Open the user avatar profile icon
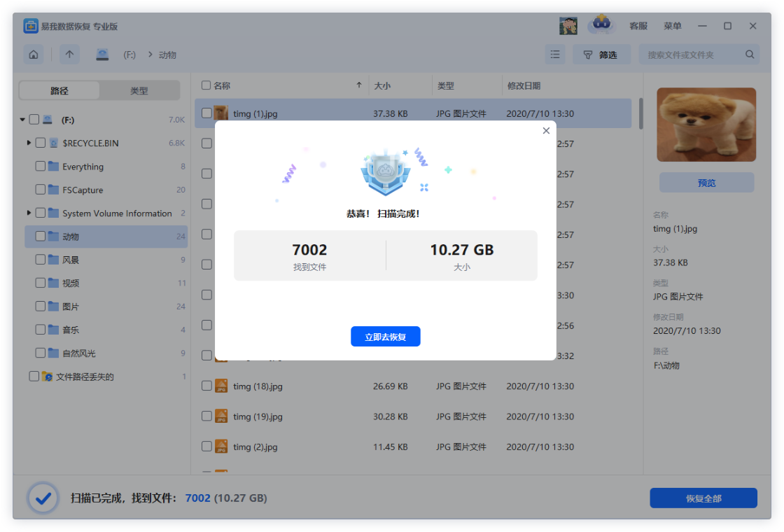Screen dimensions: 784x532 (568, 26)
